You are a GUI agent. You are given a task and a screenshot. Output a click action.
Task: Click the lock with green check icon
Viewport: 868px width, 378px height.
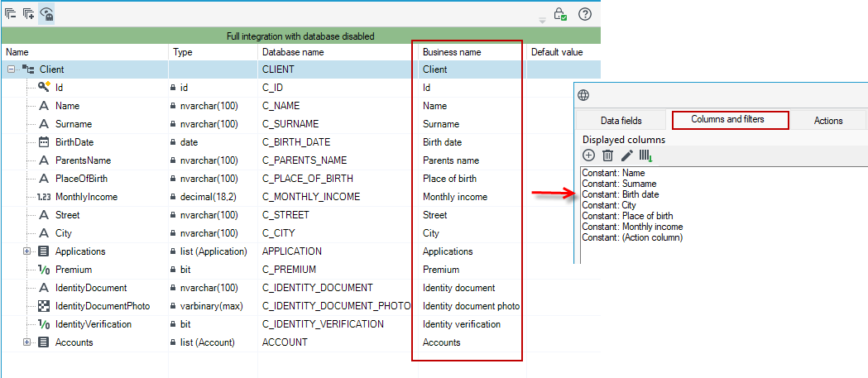point(560,14)
